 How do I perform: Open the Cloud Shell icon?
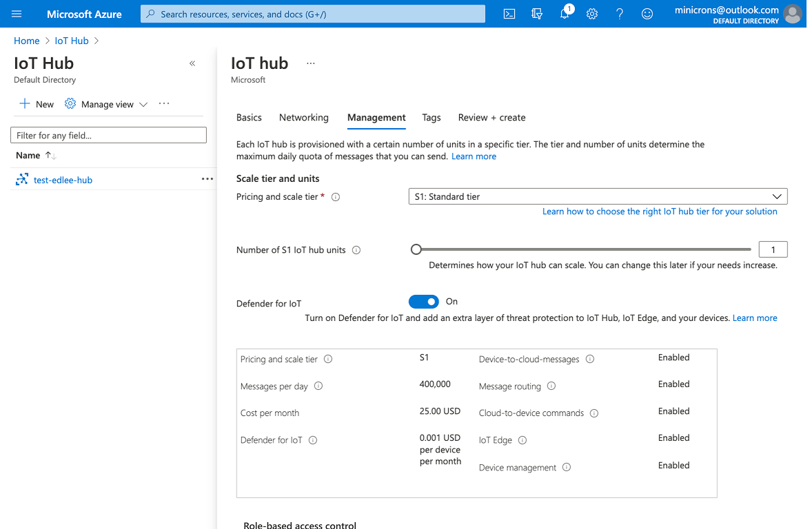(x=509, y=14)
